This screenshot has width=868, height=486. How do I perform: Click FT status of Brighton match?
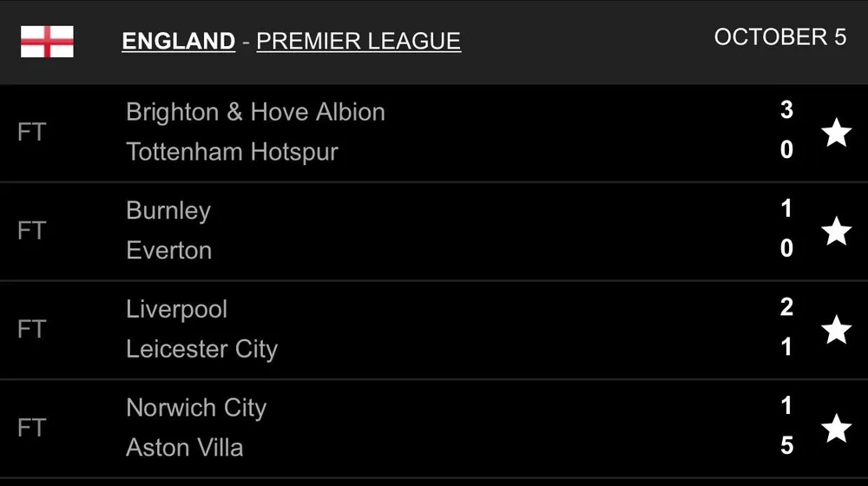click(x=31, y=133)
